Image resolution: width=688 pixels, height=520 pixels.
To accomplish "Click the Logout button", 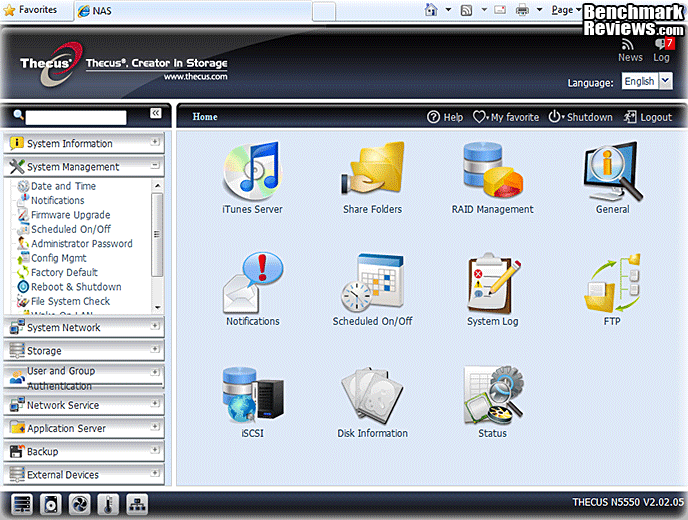I will [648, 117].
